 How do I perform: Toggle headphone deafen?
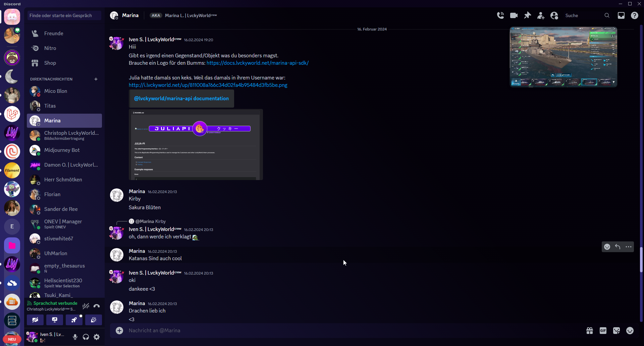tap(86, 337)
